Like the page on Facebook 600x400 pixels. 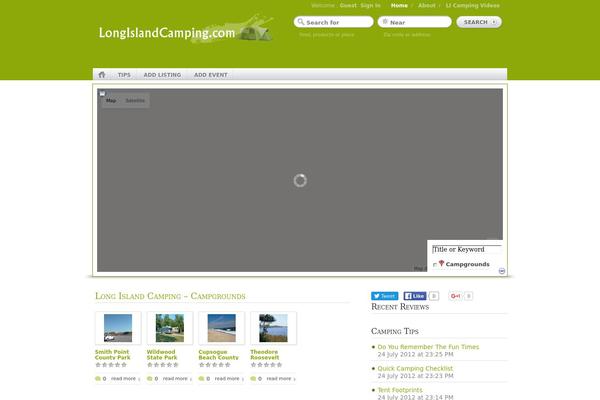point(415,296)
